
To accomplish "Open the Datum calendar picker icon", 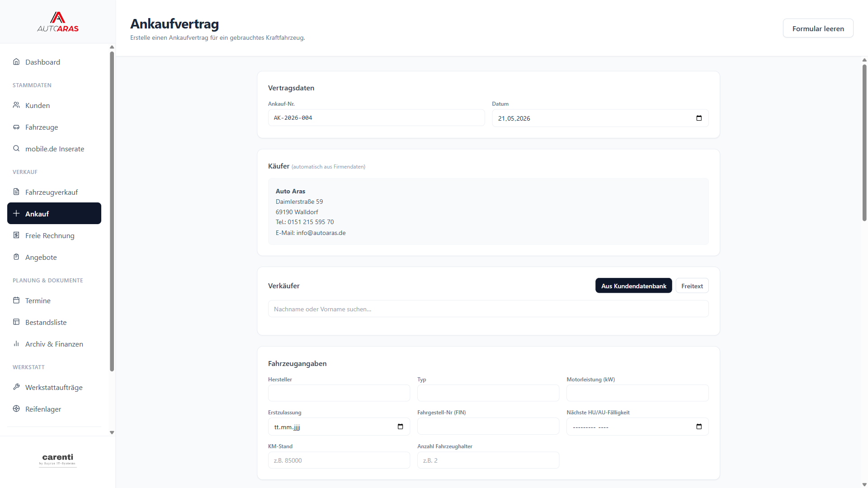I will point(699,118).
